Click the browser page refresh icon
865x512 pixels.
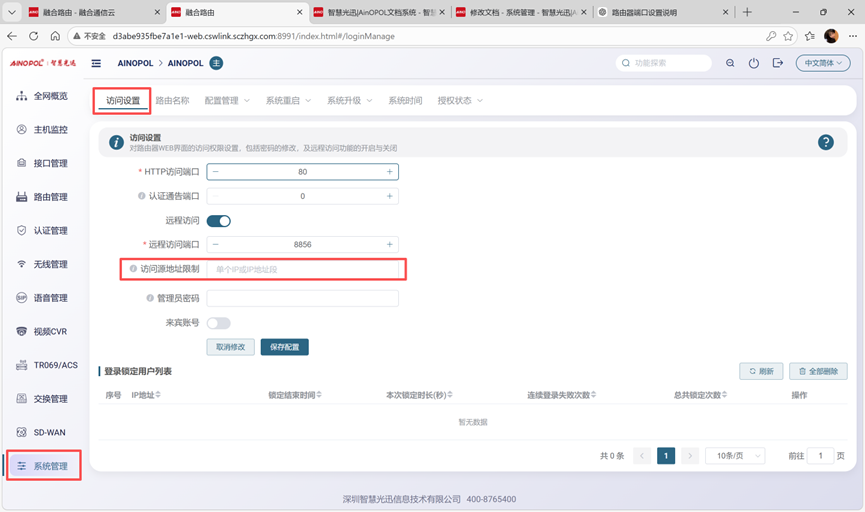[x=33, y=36]
